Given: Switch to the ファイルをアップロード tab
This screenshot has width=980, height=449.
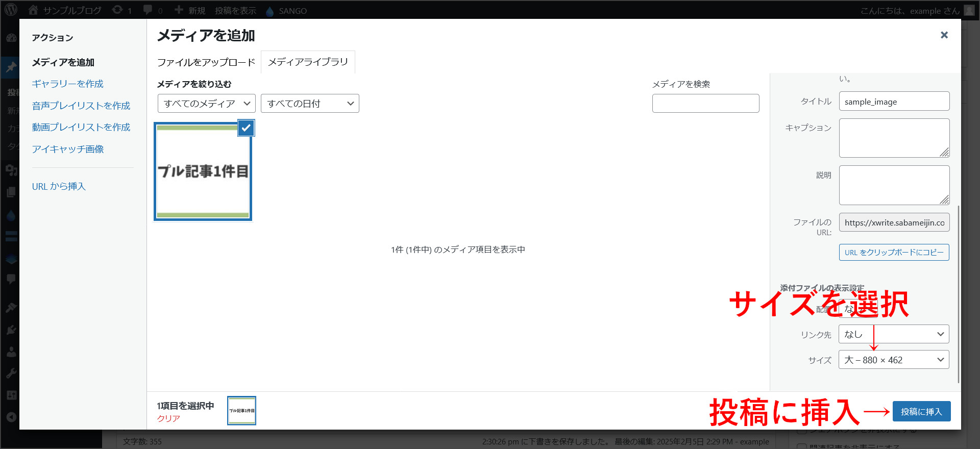Looking at the screenshot, I should click(x=206, y=62).
